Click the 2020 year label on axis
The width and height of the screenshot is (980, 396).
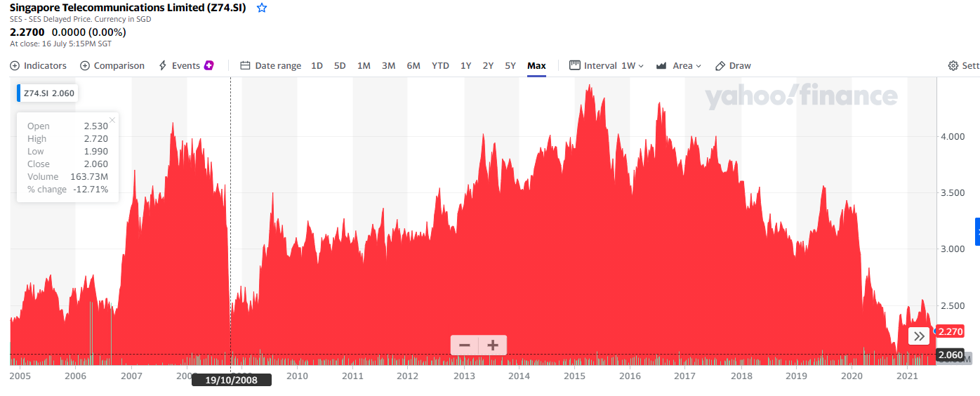(x=852, y=376)
